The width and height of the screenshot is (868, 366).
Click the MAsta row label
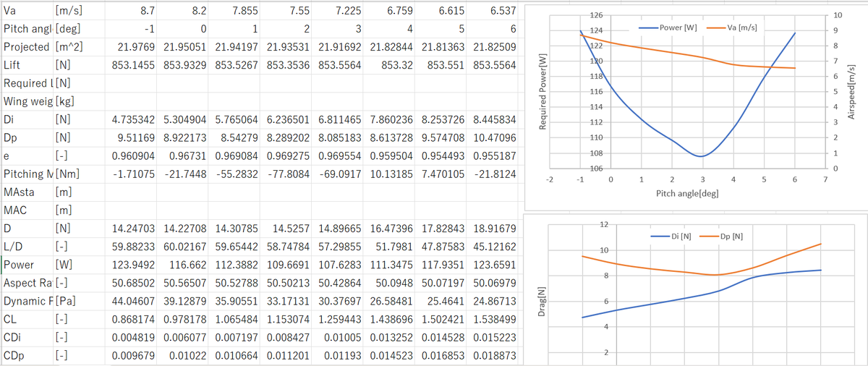pyautogui.click(x=27, y=192)
